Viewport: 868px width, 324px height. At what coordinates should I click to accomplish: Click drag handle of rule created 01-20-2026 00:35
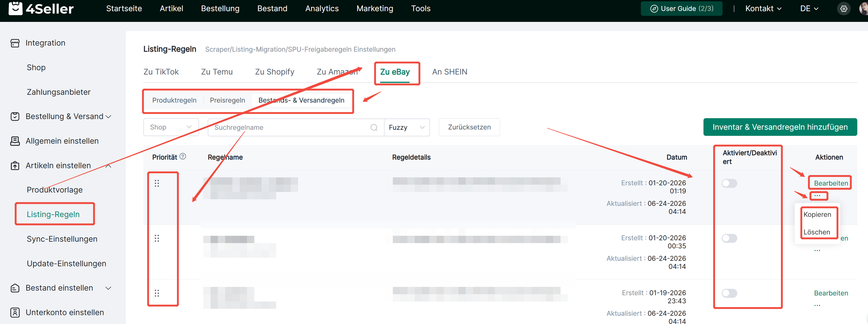(157, 238)
